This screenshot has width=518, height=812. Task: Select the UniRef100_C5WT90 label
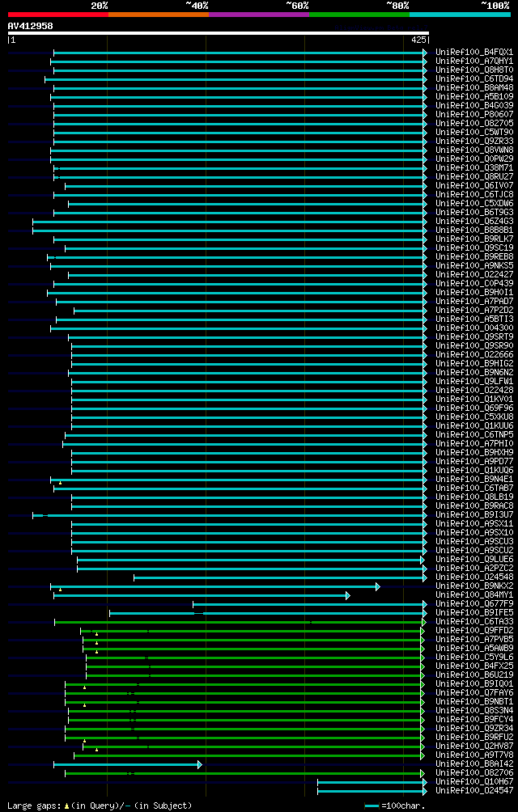474,132
